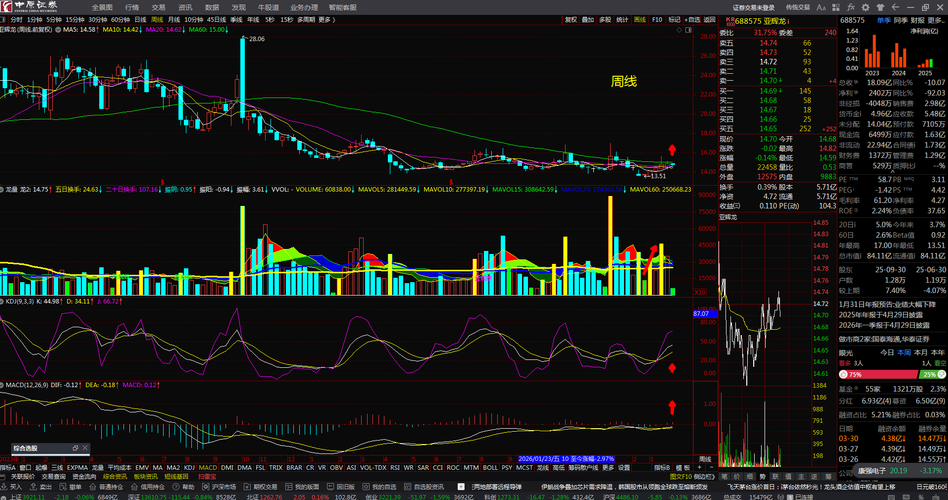Open the 交易 menu

(x=158, y=7)
